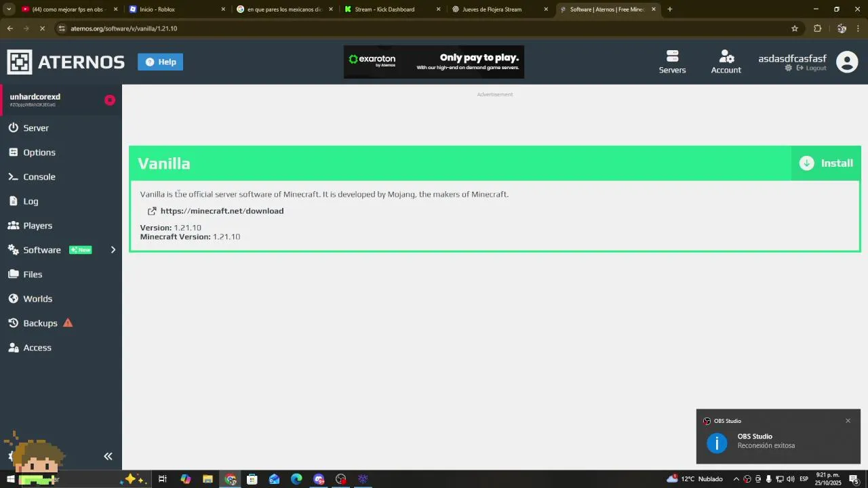Open the browser extensions menu
This screenshot has height=488, width=868.
click(817, 28)
